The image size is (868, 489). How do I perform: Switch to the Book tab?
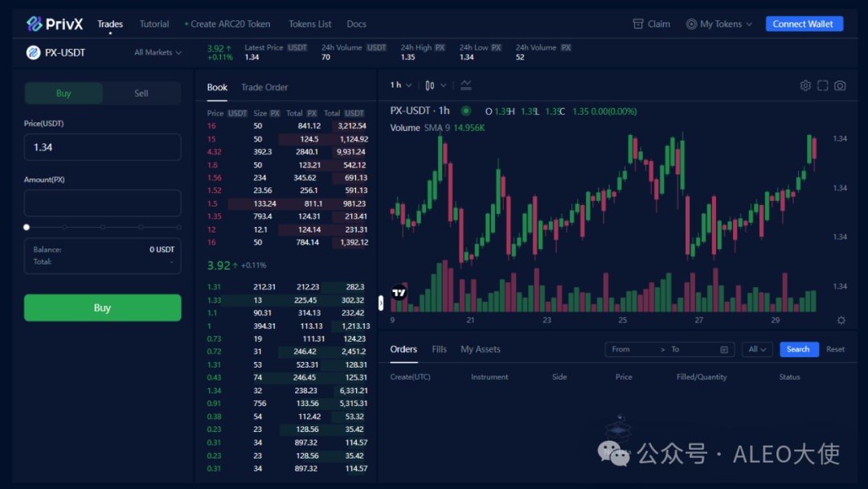click(x=217, y=87)
